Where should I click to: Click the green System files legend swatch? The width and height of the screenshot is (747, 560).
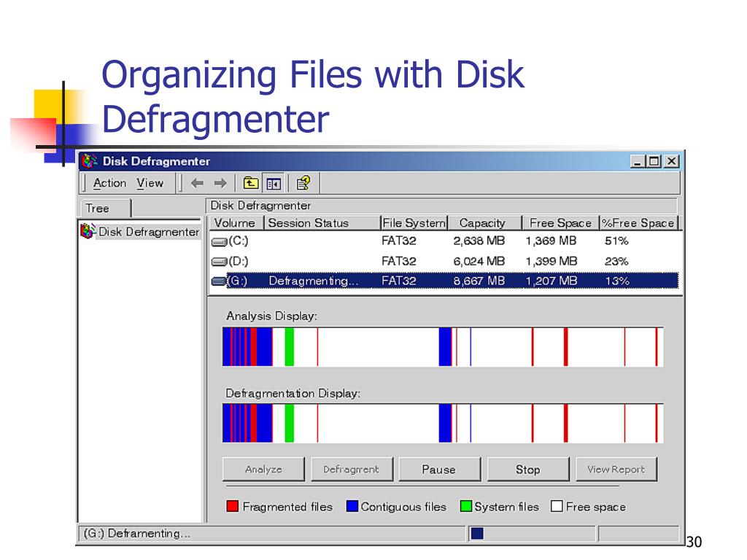click(x=466, y=506)
